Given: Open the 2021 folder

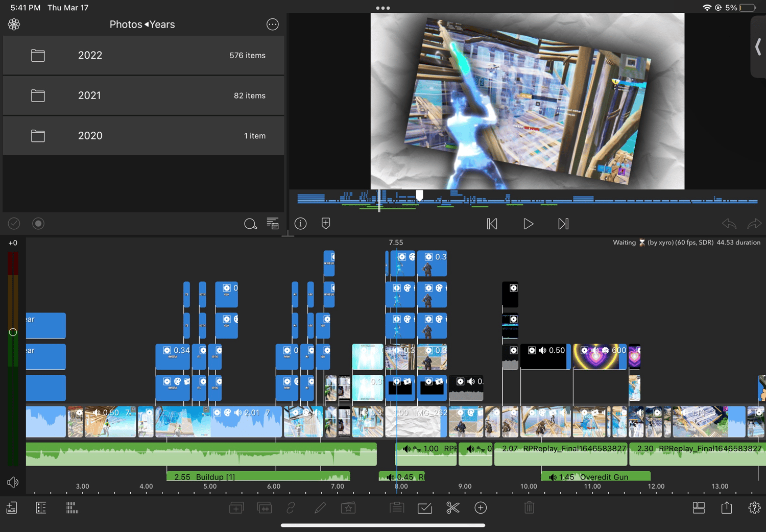Looking at the screenshot, I should (x=143, y=95).
